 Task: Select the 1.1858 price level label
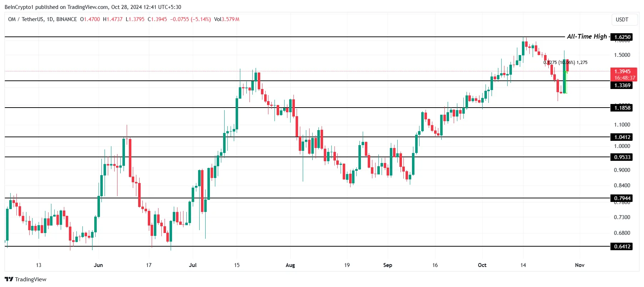(622, 108)
